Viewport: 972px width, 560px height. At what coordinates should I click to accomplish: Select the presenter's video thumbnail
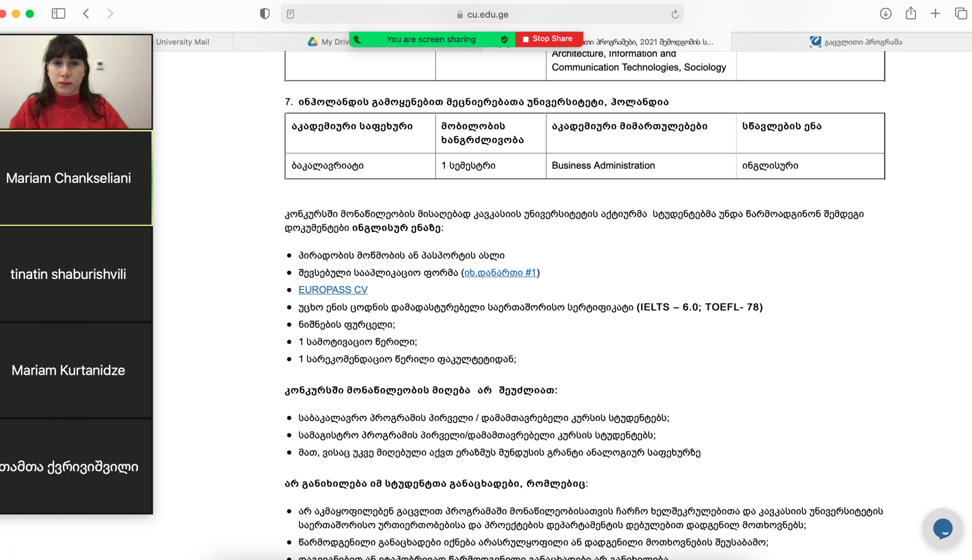click(76, 81)
